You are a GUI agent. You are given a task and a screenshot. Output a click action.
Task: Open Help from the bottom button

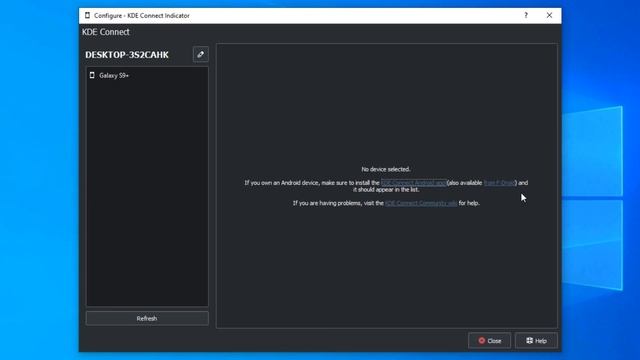[536, 341]
